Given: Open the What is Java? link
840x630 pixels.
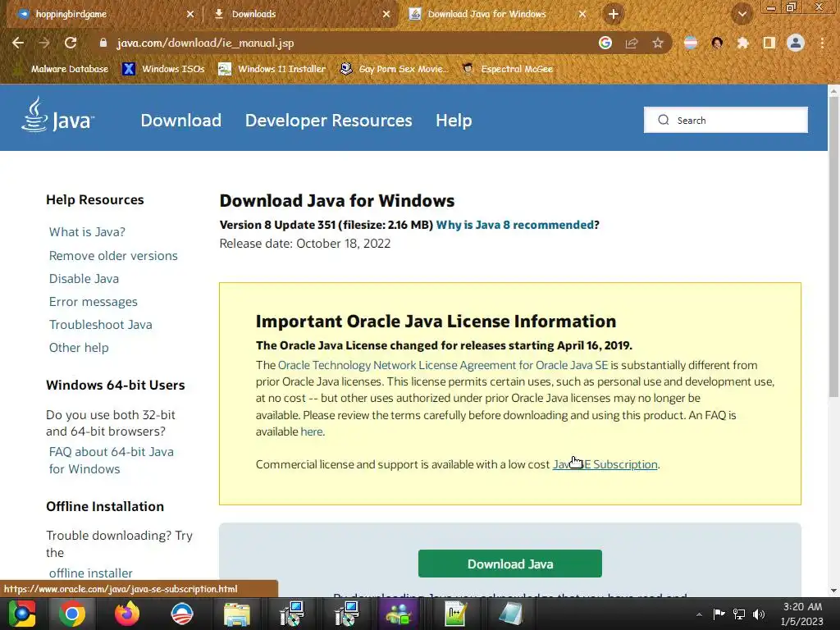Looking at the screenshot, I should pos(87,232).
